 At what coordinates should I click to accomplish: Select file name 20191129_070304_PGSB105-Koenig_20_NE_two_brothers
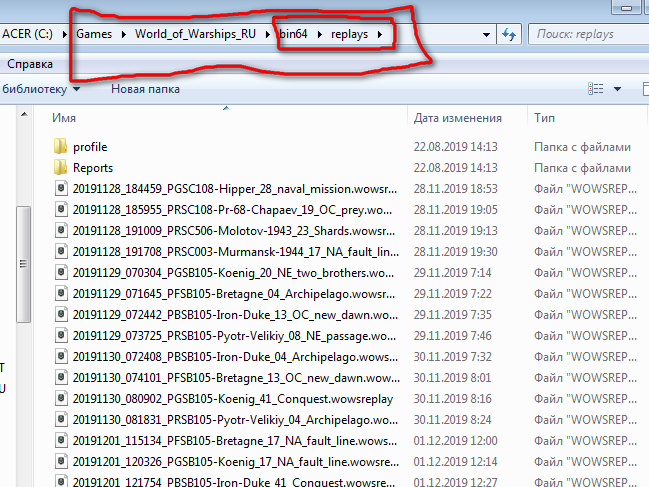pyautogui.click(x=233, y=273)
